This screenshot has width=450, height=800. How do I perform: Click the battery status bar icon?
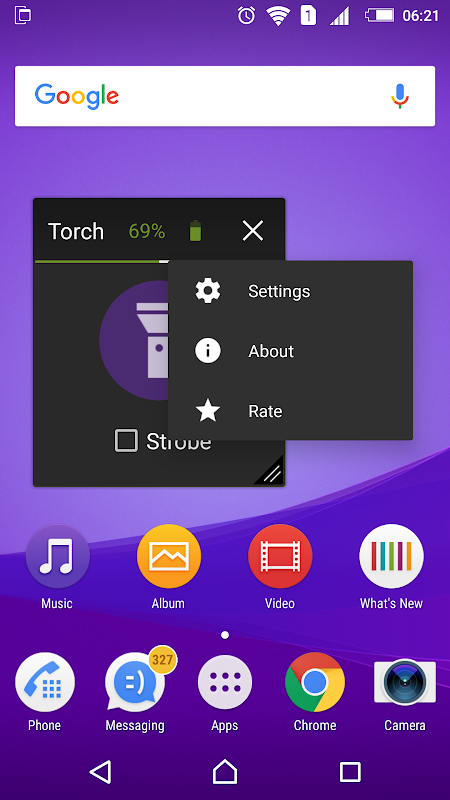coord(379,15)
